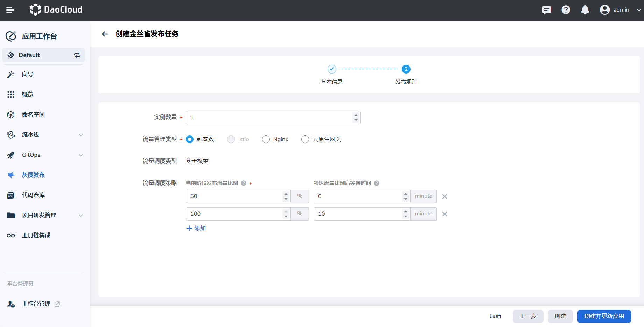
Task: Go to 命名空间 in the sidebar
Action: 33,115
